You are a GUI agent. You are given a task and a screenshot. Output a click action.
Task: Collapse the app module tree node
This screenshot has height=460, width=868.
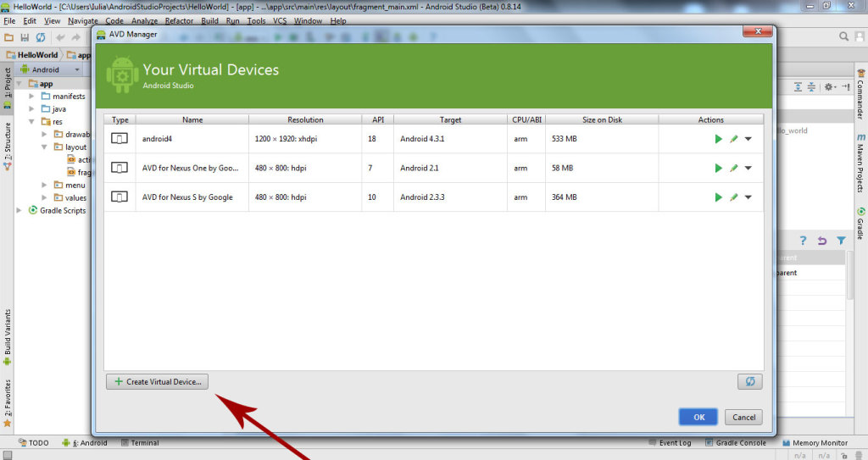(19, 84)
